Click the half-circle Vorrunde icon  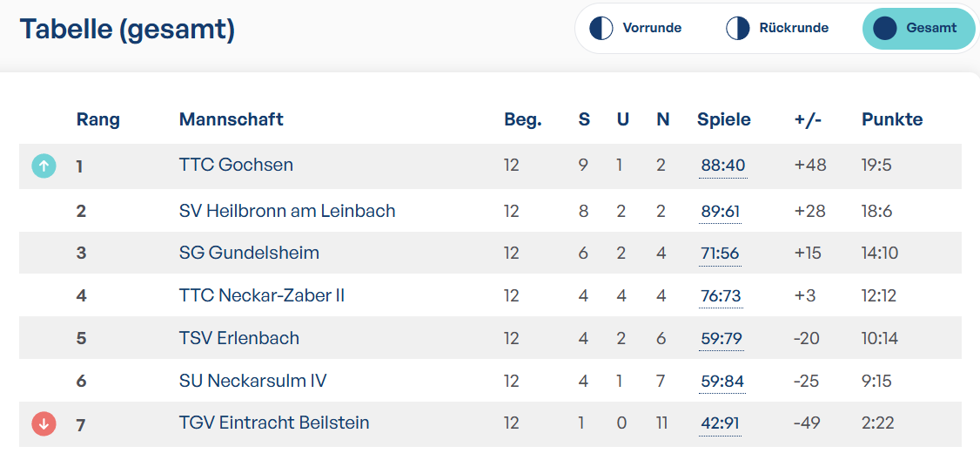point(601,28)
